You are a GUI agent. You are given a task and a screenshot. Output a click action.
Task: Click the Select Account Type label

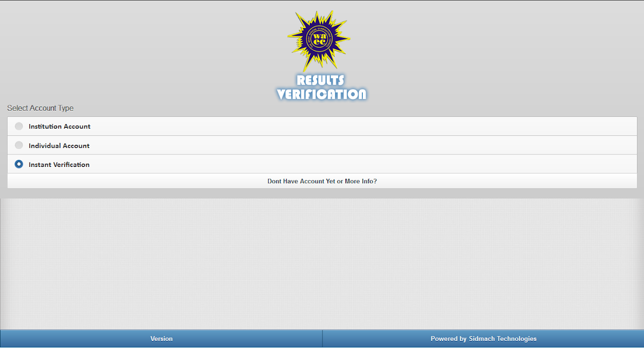click(40, 108)
